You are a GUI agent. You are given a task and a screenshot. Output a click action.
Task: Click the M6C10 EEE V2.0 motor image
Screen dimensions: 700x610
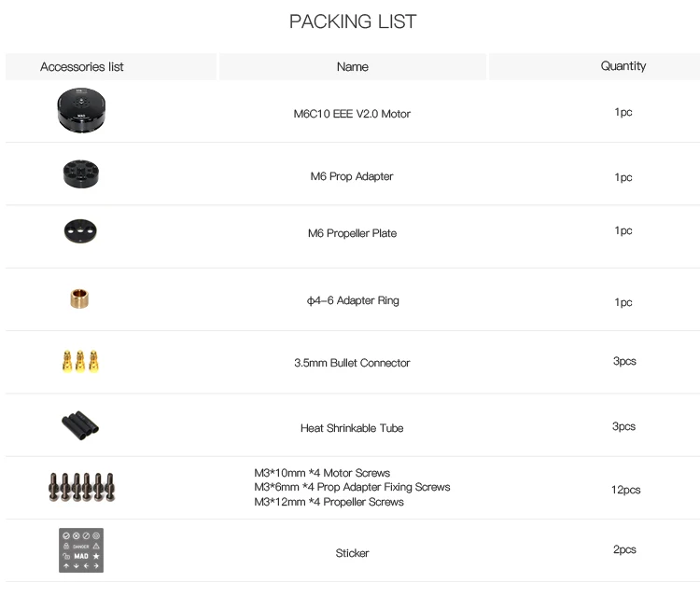pos(81,110)
